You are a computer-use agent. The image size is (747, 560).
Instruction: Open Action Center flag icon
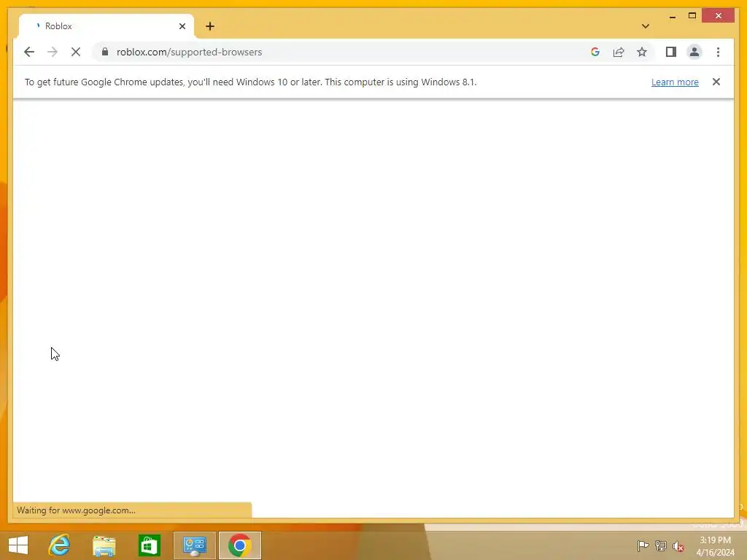(x=643, y=545)
